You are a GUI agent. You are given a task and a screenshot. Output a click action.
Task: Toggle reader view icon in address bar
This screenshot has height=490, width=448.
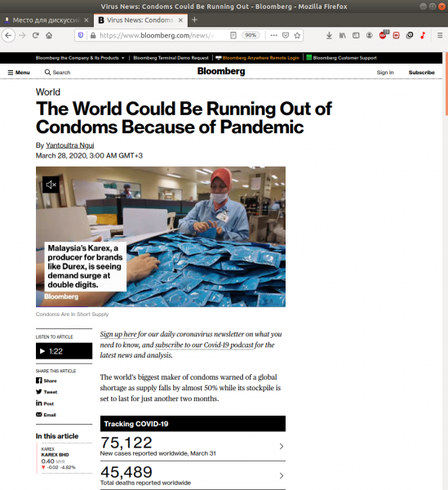(x=233, y=35)
